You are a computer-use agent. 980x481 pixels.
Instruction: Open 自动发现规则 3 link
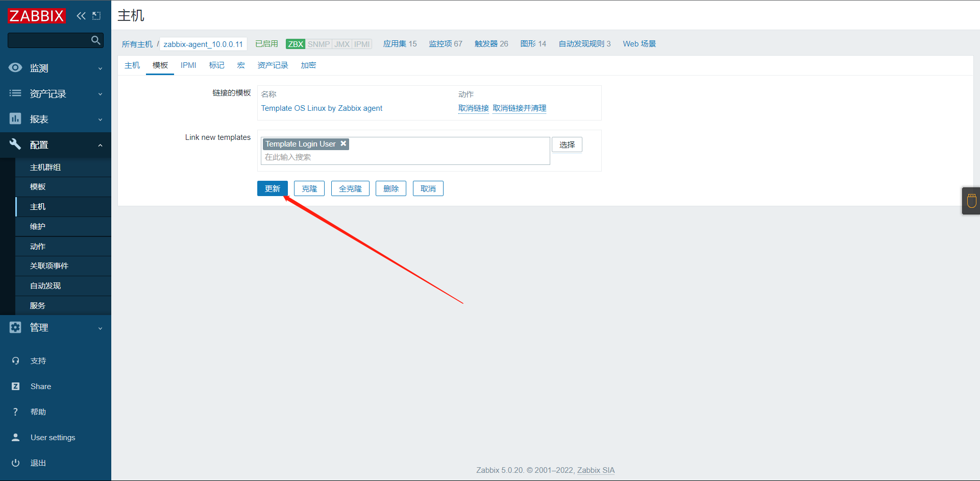pos(584,44)
